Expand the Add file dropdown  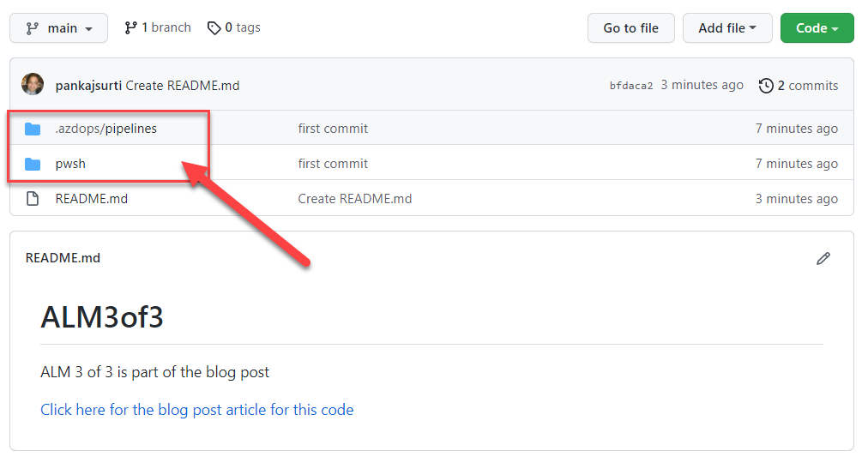(727, 28)
